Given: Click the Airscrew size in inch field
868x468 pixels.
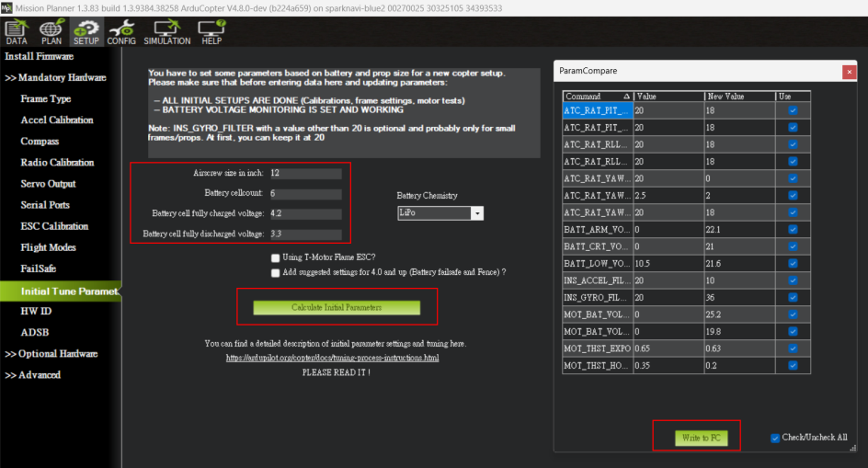Looking at the screenshot, I should coord(305,174).
